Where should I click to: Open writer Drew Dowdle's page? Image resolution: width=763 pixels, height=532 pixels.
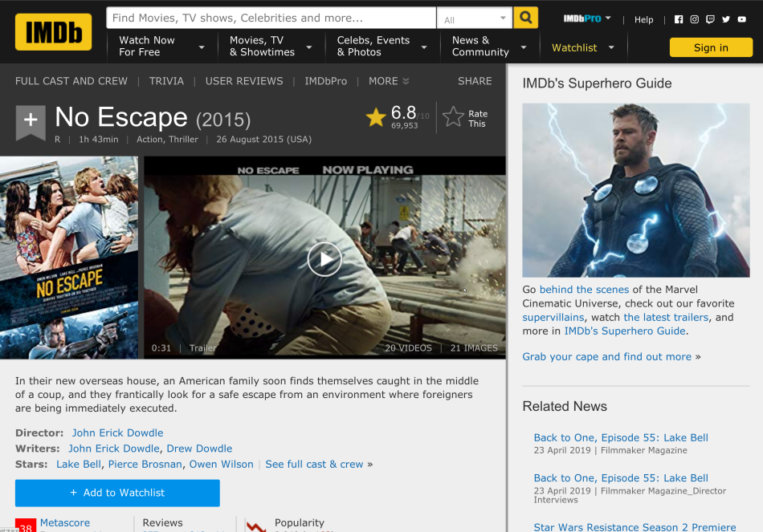point(199,449)
